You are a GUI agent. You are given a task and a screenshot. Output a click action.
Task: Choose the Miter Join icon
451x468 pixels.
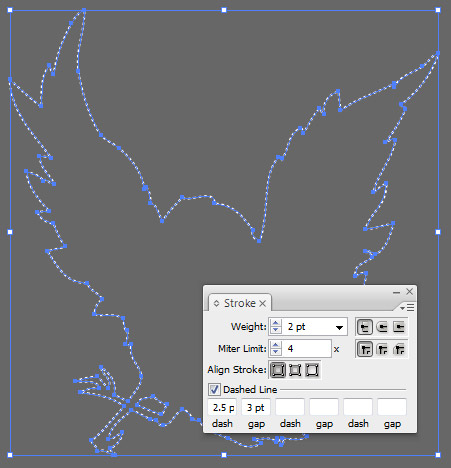[x=365, y=349]
